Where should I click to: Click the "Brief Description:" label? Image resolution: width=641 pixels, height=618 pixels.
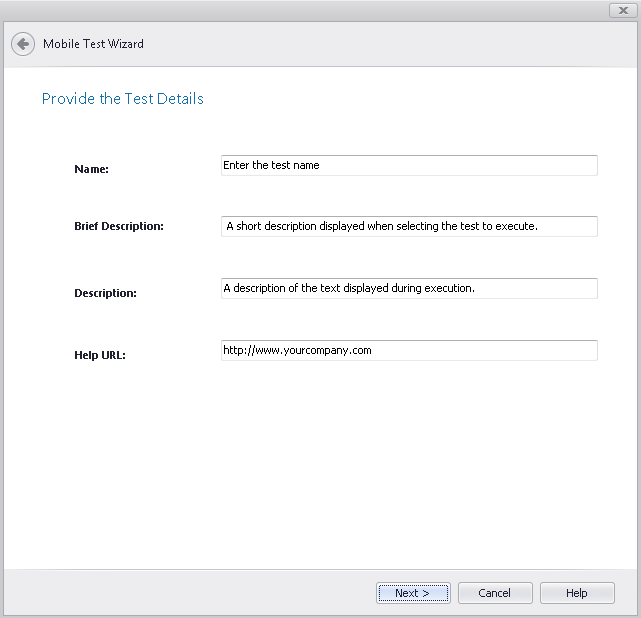[x=118, y=226]
